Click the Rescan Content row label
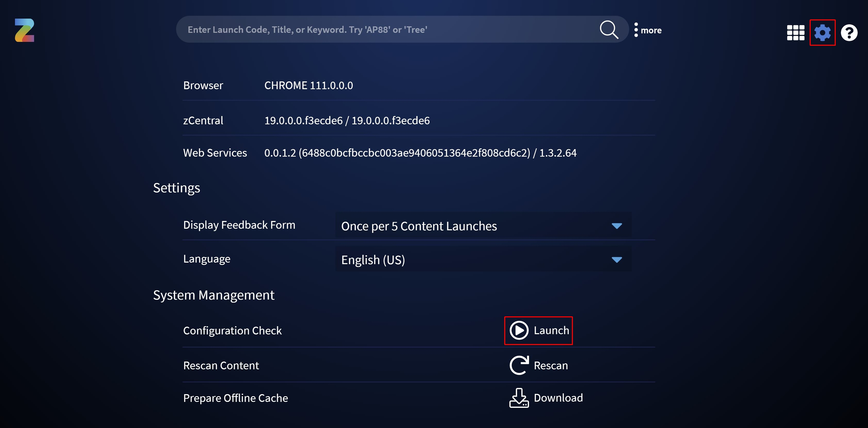The width and height of the screenshot is (868, 428). (221, 365)
